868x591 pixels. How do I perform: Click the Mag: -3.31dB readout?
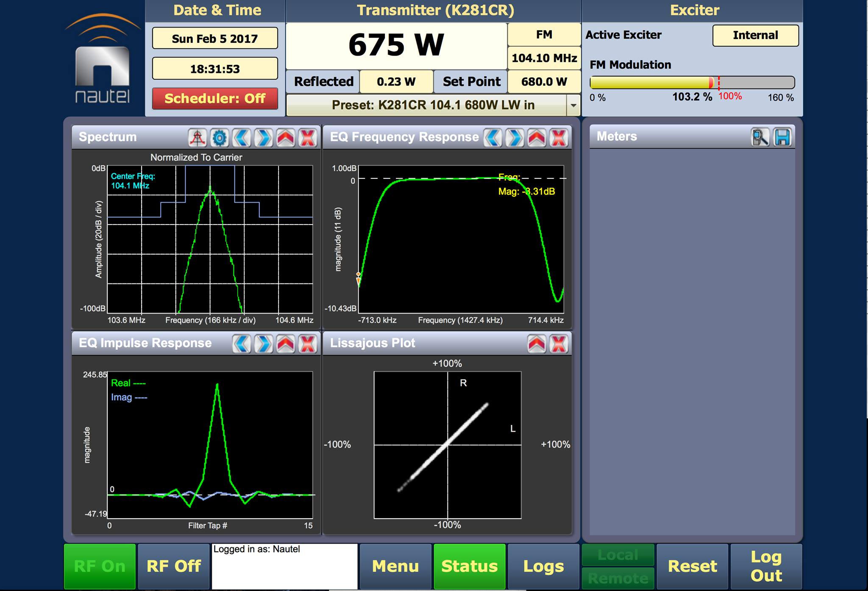526,191
